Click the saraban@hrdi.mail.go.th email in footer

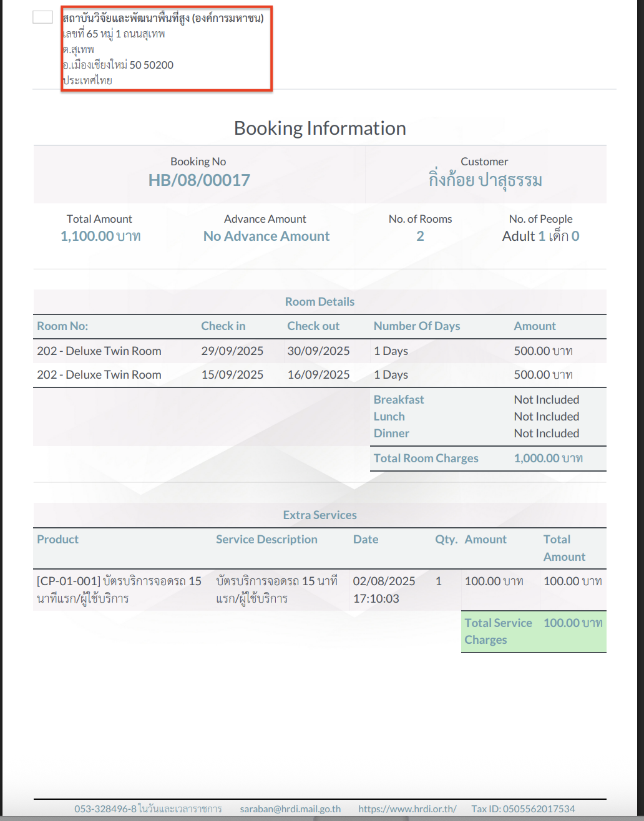pyautogui.click(x=290, y=809)
